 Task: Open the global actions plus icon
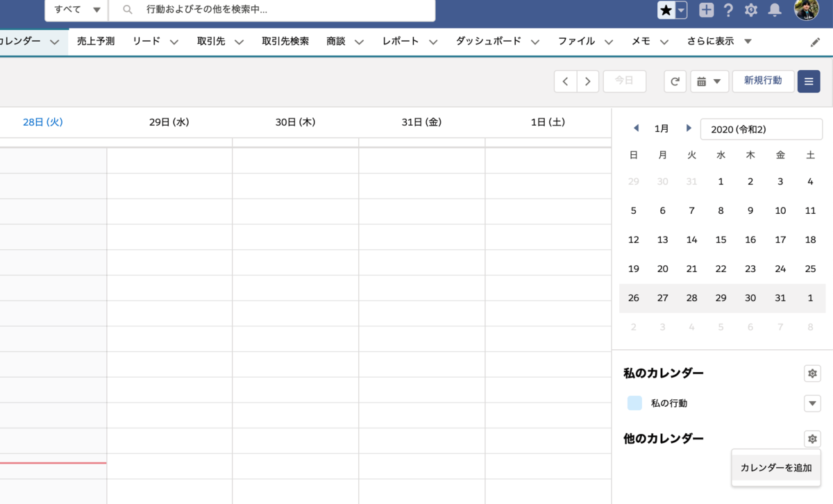[705, 10]
